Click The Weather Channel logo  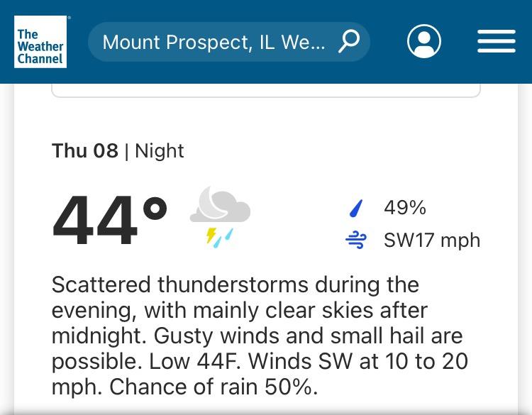pos(40,42)
